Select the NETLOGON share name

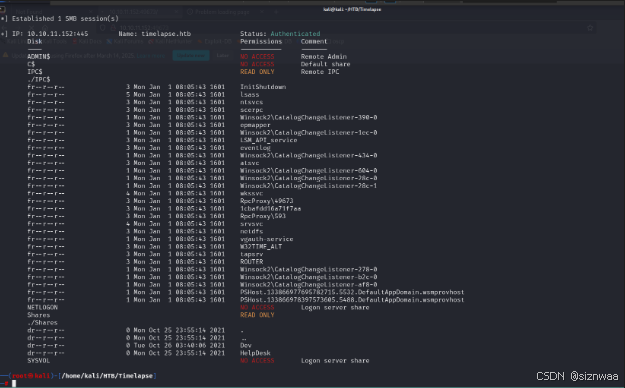(42, 307)
